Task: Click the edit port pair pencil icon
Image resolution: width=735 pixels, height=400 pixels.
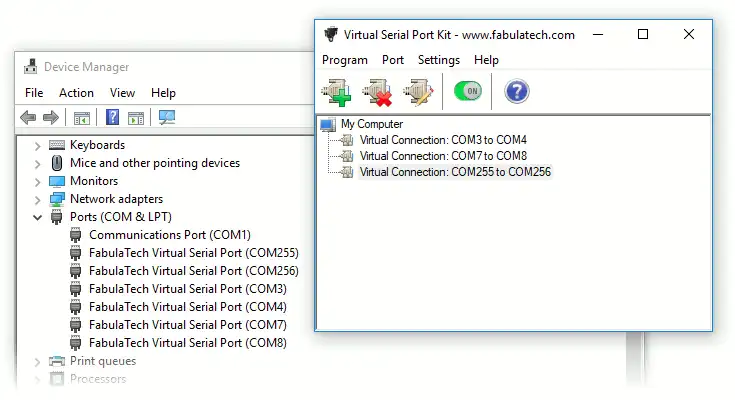Action: [416, 92]
